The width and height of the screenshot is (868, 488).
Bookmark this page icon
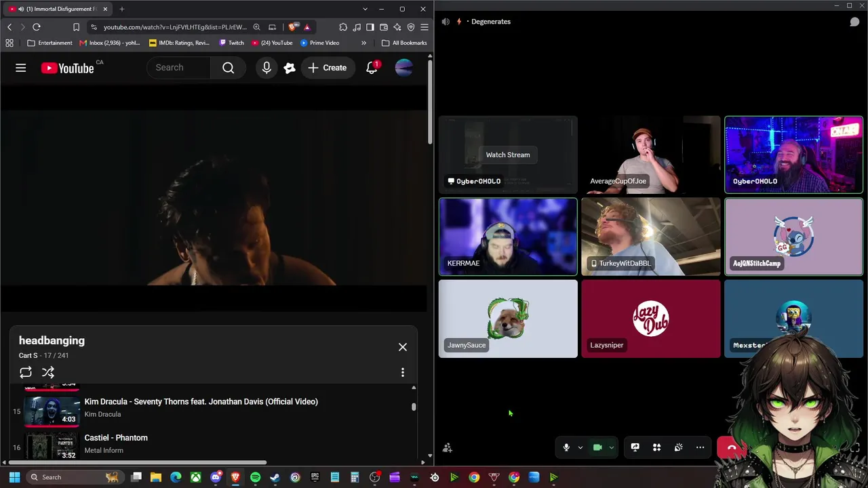click(x=76, y=27)
